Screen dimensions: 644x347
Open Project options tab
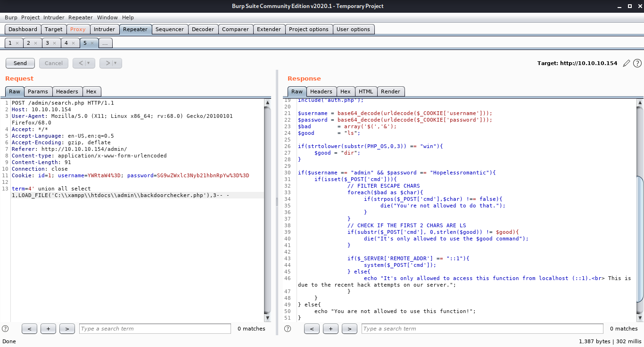click(309, 29)
